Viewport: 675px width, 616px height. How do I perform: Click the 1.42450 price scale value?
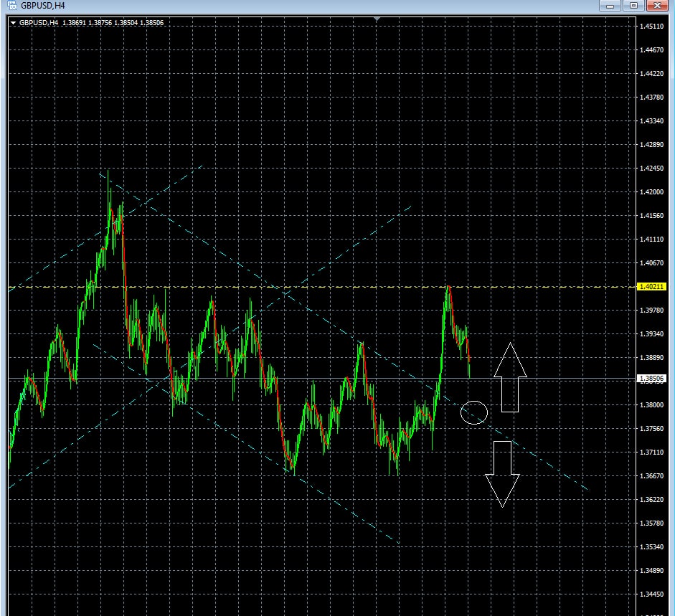coord(651,169)
